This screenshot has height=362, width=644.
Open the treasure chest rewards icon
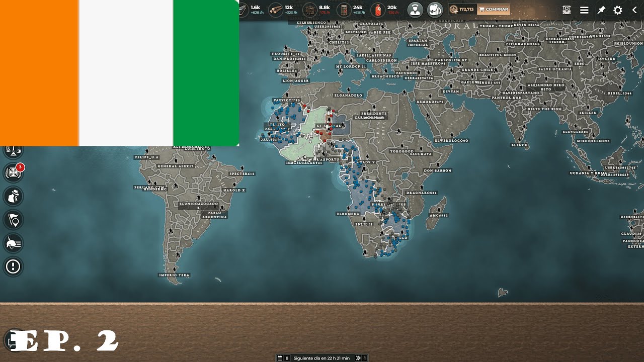[567, 10]
